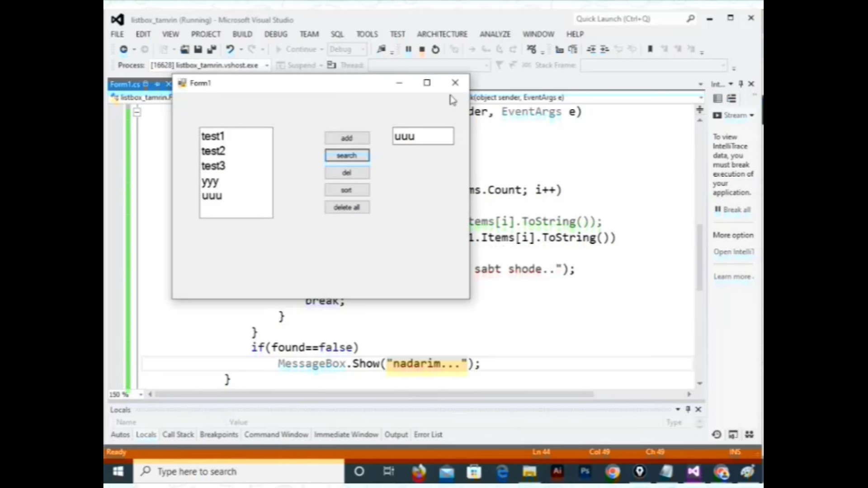868x488 pixels.
Task: Stop debugging using the stop icon
Action: (422, 50)
